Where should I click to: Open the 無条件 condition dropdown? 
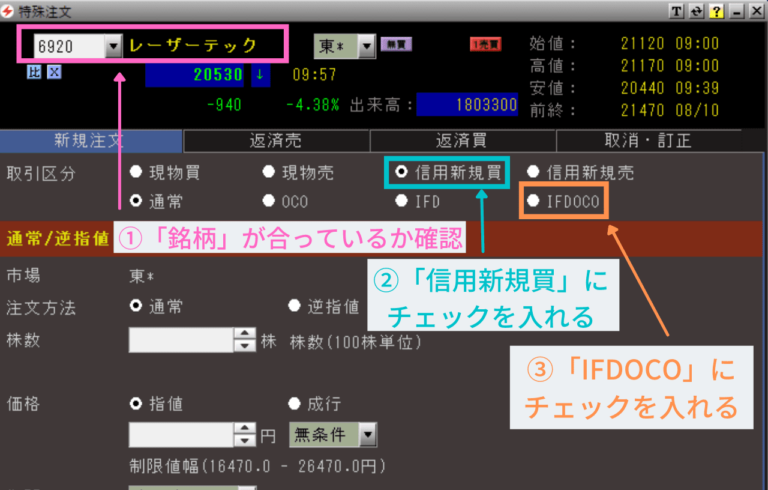point(368,435)
